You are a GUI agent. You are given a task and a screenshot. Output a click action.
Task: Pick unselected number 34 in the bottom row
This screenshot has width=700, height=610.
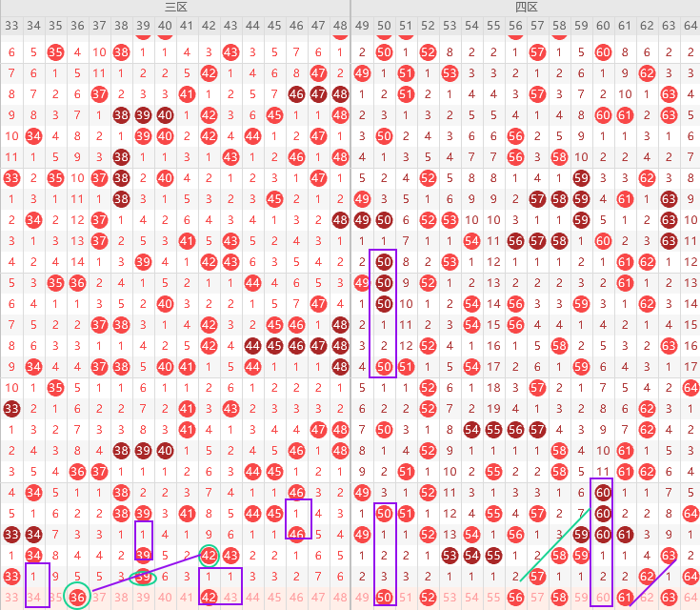click(x=34, y=597)
